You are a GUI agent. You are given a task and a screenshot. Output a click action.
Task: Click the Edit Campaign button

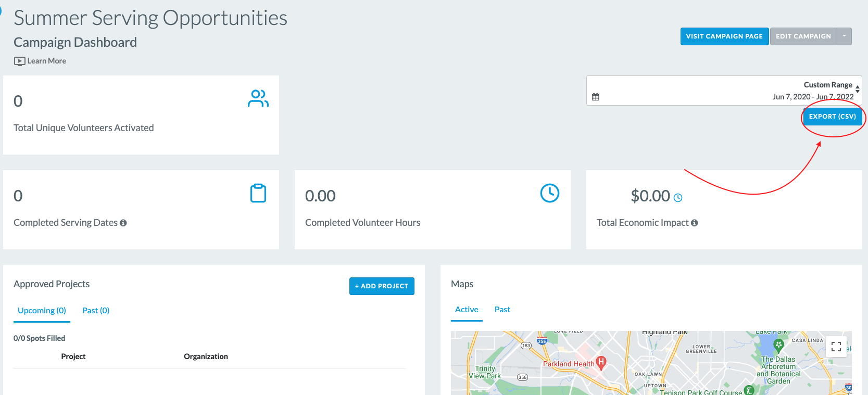pyautogui.click(x=803, y=36)
